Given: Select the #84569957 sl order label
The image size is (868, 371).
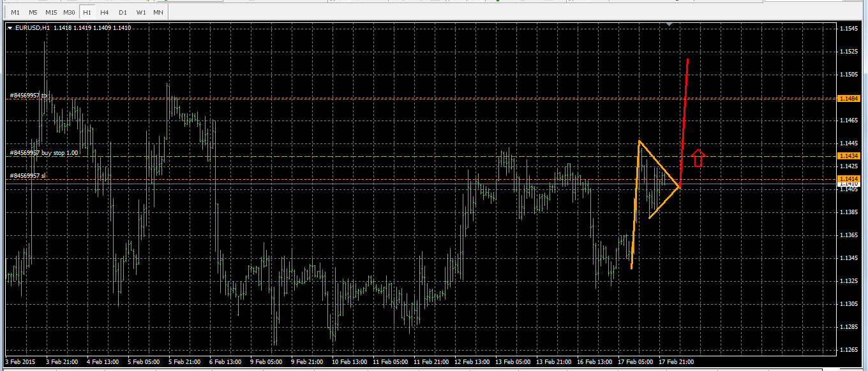Looking at the screenshot, I should (27, 175).
